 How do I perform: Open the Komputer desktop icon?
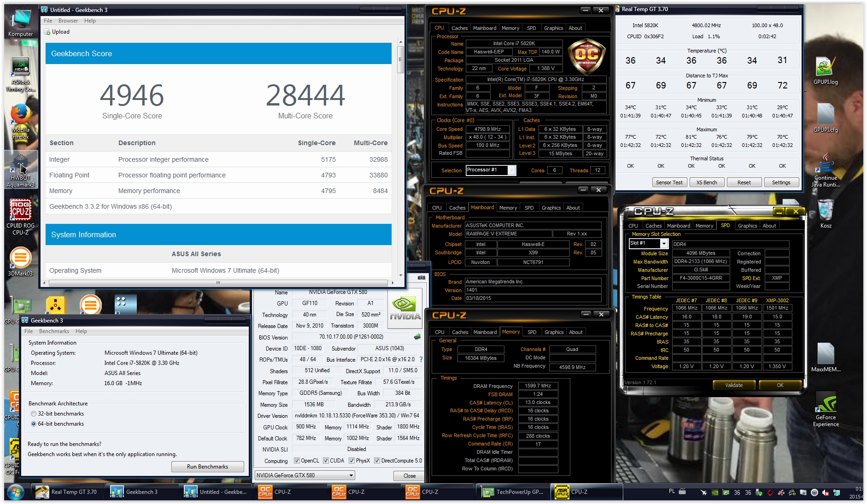coord(20,23)
